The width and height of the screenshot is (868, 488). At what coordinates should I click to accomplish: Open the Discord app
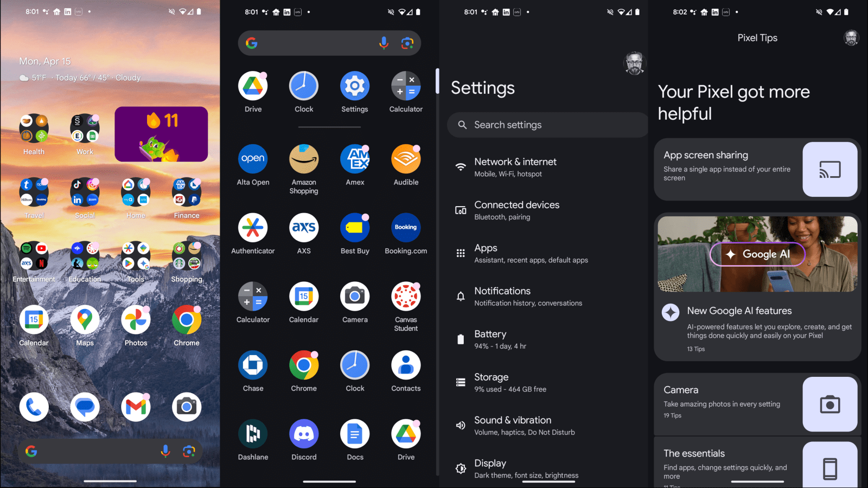tap(304, 434)
